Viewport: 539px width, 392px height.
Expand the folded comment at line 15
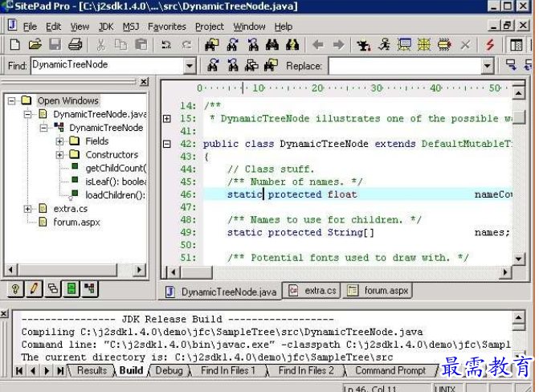[167, 119]
